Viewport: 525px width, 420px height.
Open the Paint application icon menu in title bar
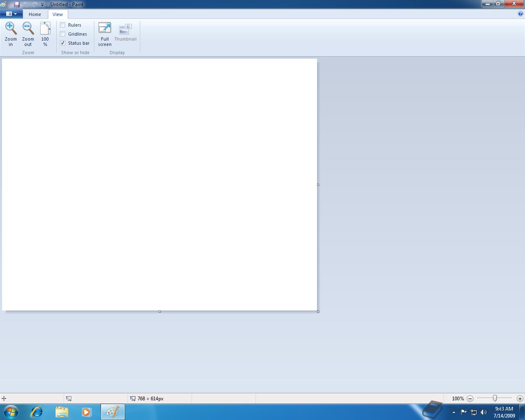(3, 4)
